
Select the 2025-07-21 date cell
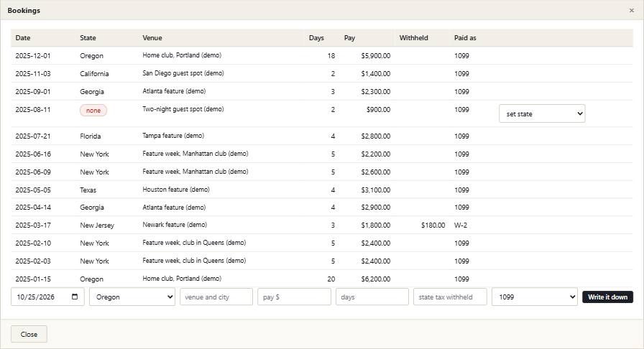point(33,136)
